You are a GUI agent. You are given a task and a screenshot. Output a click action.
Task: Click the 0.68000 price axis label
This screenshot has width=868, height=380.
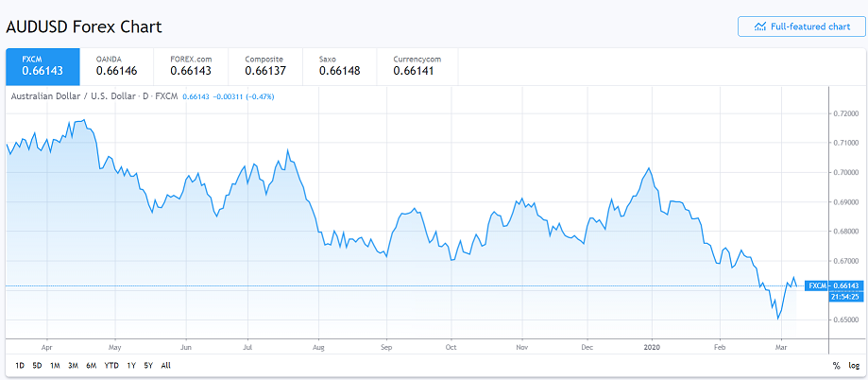(x=846, y=232)
